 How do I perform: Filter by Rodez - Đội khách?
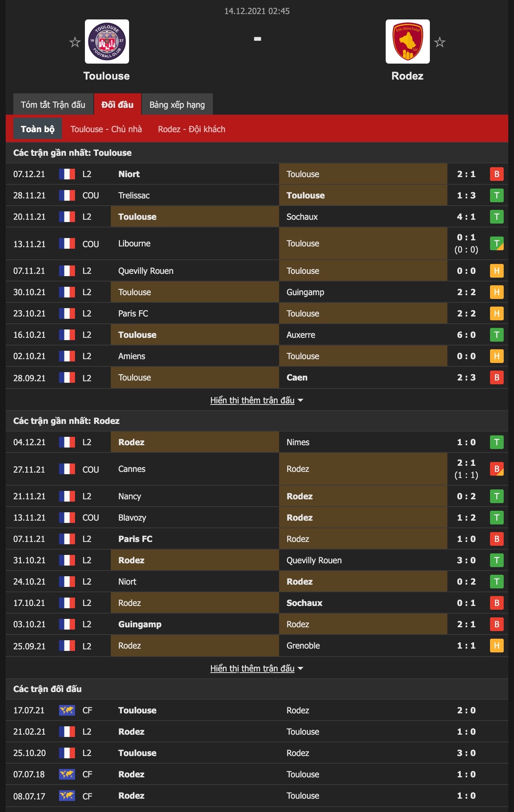click(x=192, y=129)
